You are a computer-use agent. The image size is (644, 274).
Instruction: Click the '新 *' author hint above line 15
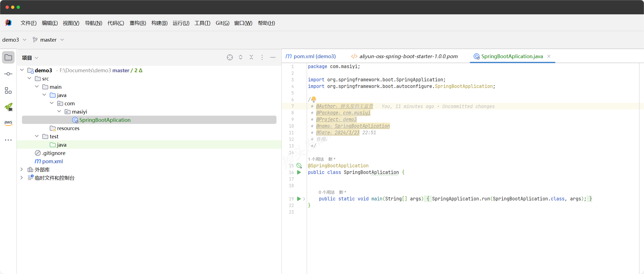(x=332, y=159)
